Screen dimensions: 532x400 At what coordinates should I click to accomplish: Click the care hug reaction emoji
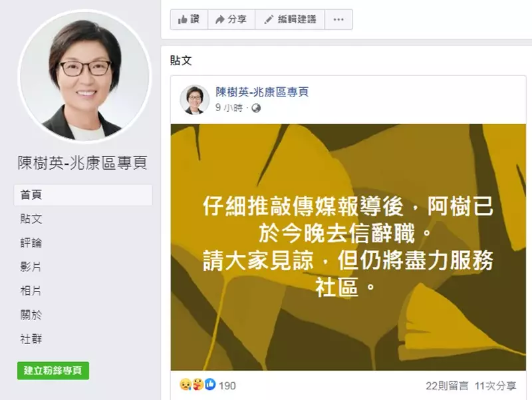(x=198, y=385)
